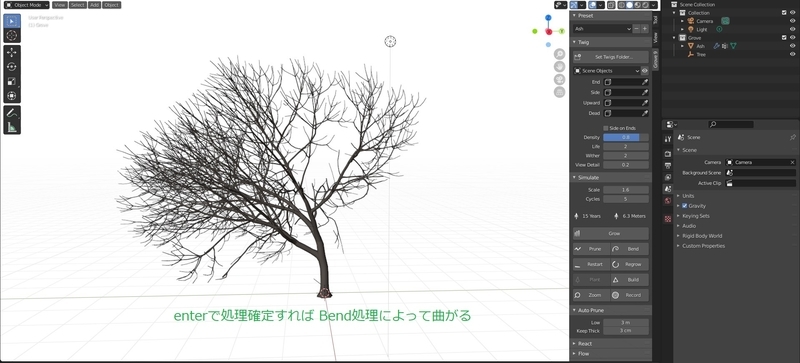
Task: Open the Scene Objects dropdown
Action: (x=607, y=71)
